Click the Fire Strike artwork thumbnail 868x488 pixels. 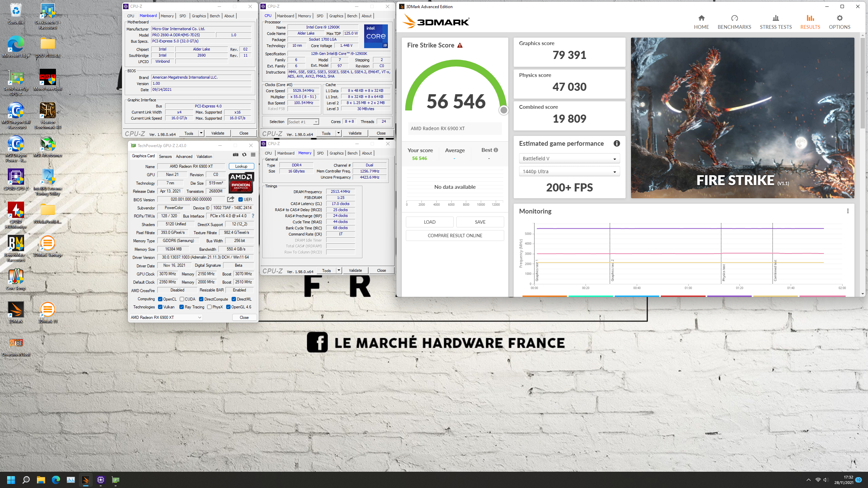pos(743,118)
